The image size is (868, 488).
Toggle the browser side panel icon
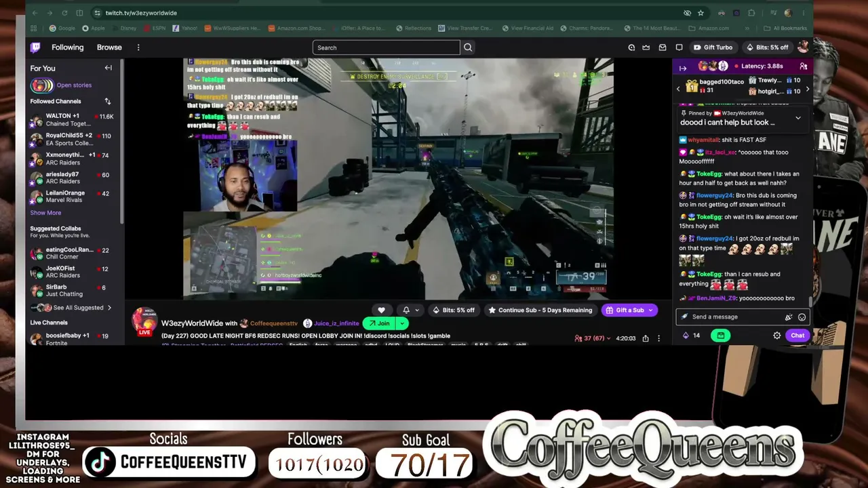pos(80,13)
